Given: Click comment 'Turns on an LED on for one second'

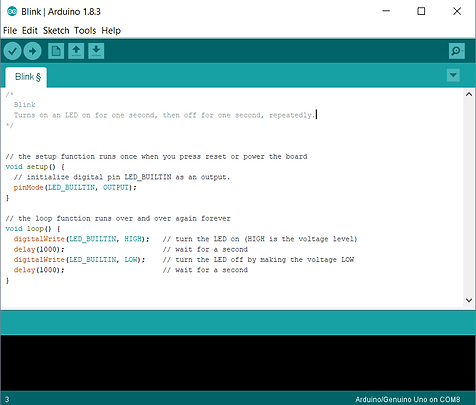Looking at the screenshot, I should (85, 115).
